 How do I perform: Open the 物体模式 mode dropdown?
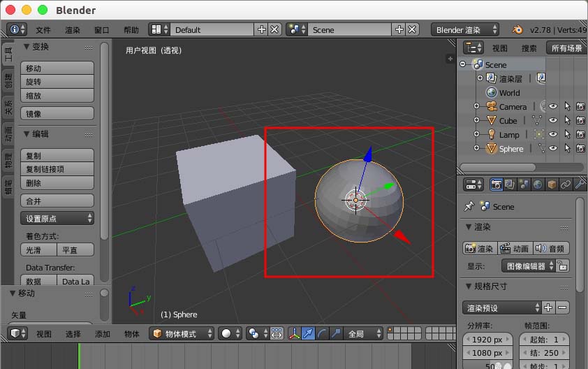pos(182,333)
